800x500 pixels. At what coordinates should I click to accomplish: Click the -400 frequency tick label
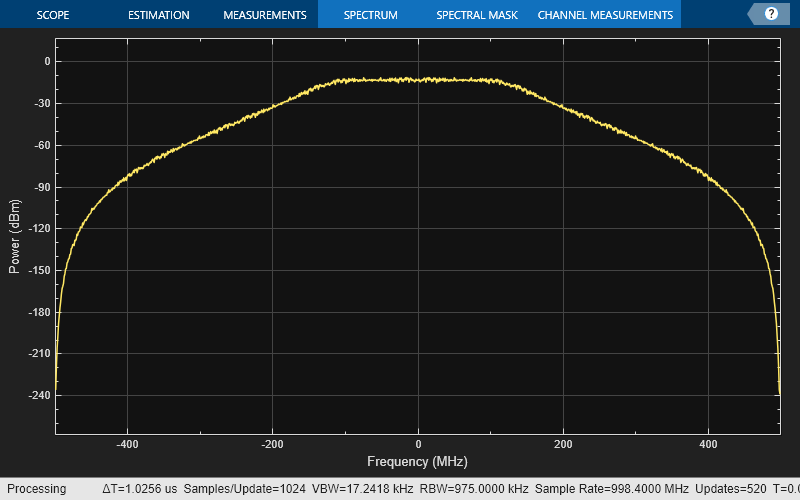pos(127,444)
